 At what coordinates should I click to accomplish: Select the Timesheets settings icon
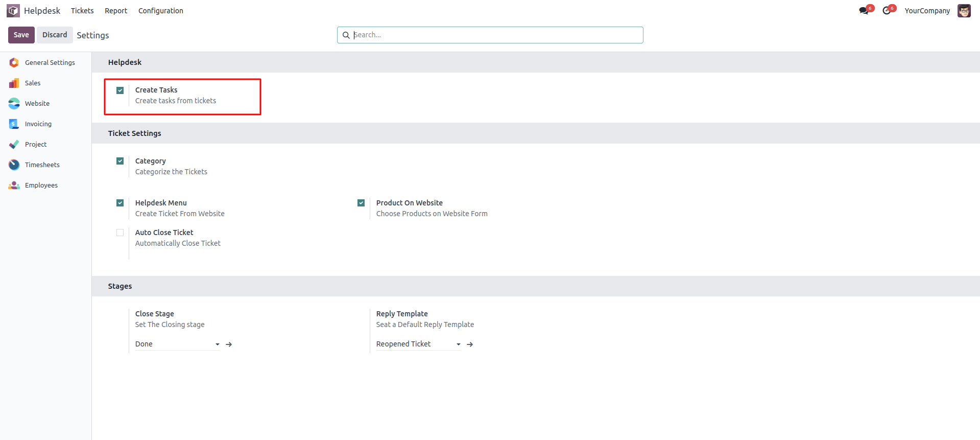(x=14, y=165)
